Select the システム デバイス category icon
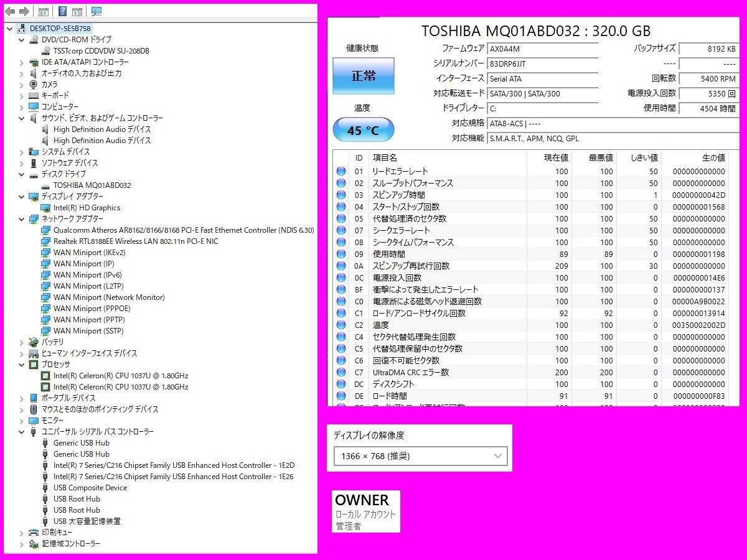 [x=34, y=151]
